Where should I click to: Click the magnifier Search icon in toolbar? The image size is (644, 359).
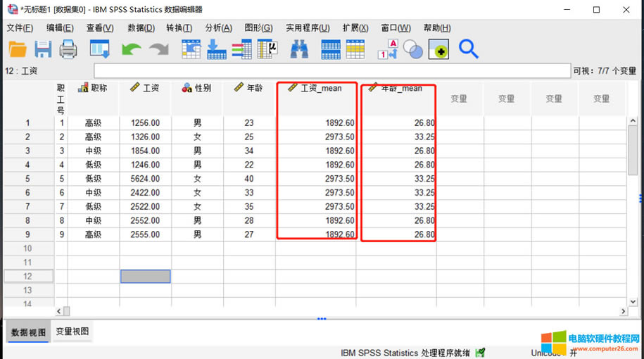point(469,49)
